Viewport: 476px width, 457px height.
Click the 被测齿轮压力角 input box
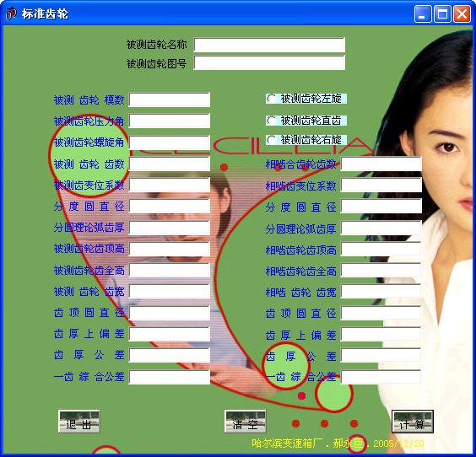click(x=170, y=121)
